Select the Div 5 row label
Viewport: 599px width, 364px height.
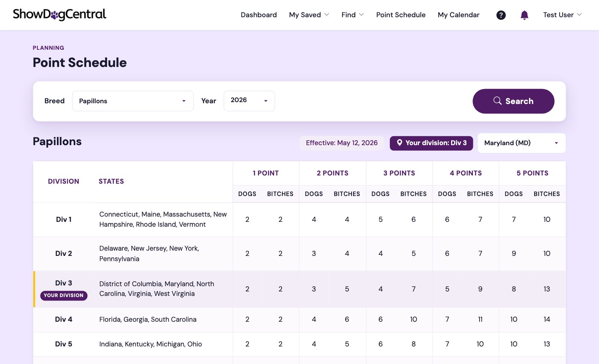point(64,344)
